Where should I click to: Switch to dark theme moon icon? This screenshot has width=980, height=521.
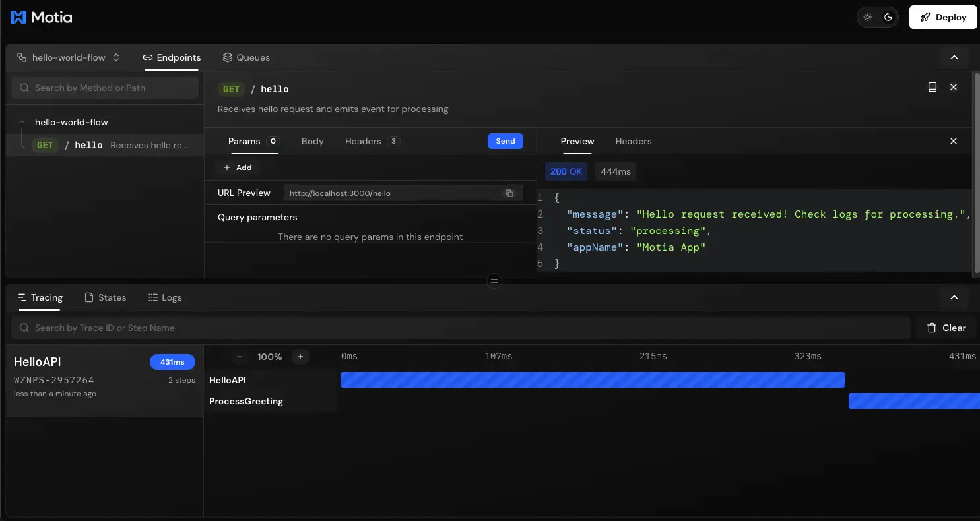coord(888,17)
